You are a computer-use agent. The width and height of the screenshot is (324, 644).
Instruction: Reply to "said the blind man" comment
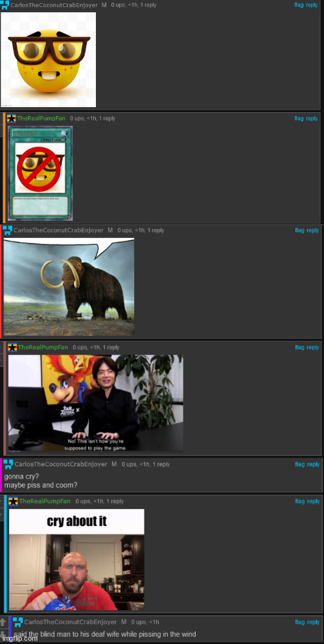pos(313,622)
